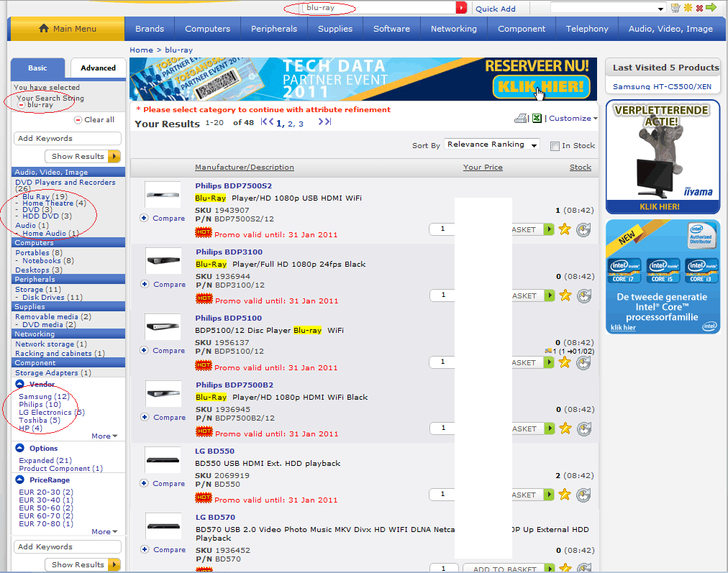The width and height of the screenshot is (728, 573).
Task: Click quantity field for Philips BDP7500S2
Action: click(x=442, y=229)
